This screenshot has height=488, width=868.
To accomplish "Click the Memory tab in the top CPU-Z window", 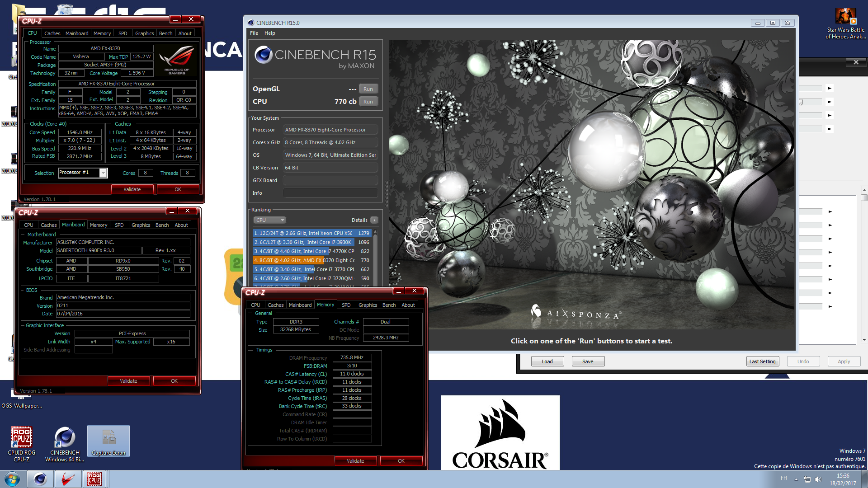I will pyautogui.click(x=102, y=33).
